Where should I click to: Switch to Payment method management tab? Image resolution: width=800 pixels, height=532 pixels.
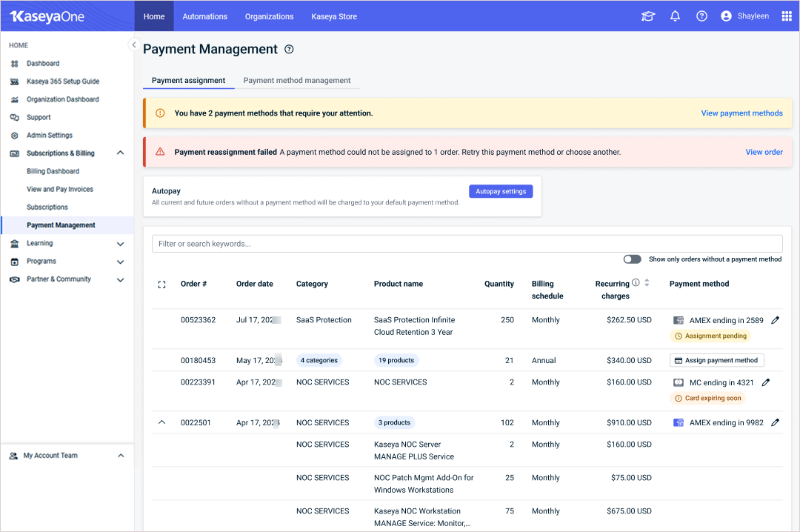[297, 80]
